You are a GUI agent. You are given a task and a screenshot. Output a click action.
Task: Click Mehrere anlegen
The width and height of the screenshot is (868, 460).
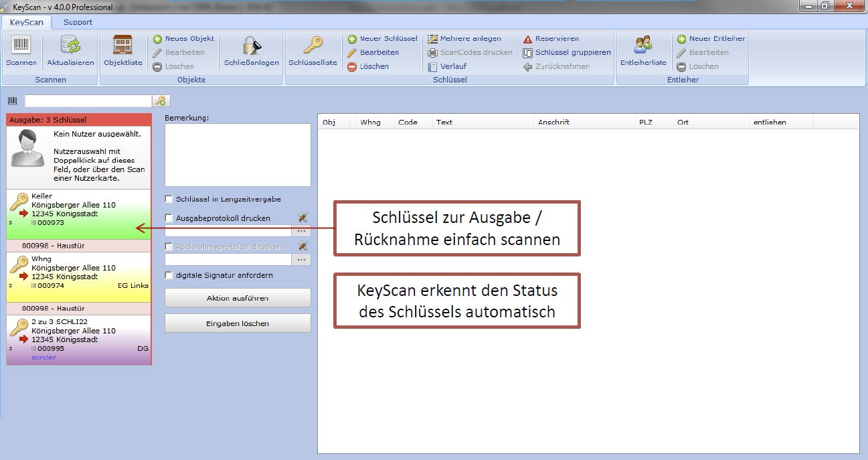464,39
